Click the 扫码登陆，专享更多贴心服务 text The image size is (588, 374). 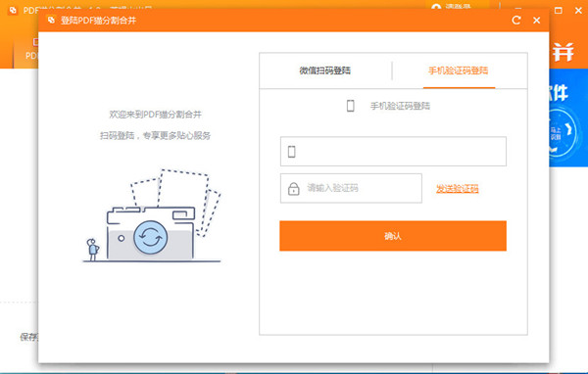[155, 136]
